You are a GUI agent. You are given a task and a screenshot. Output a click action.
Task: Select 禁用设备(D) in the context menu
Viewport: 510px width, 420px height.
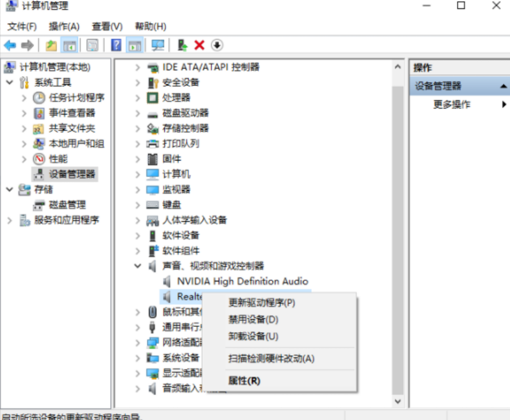253,320
